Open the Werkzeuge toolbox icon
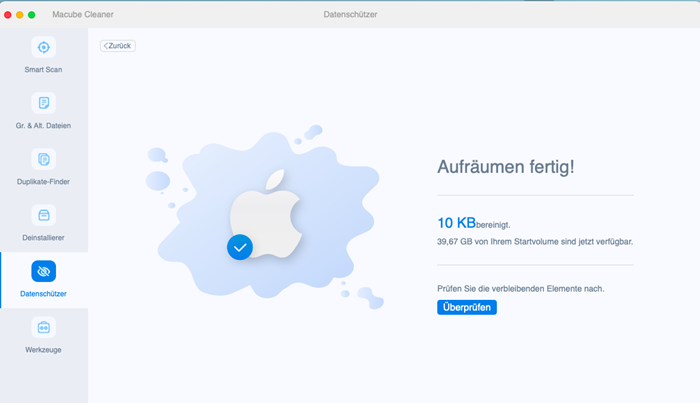Image resolution: width=700 pixels, height=403 pixels. (44, 328)
